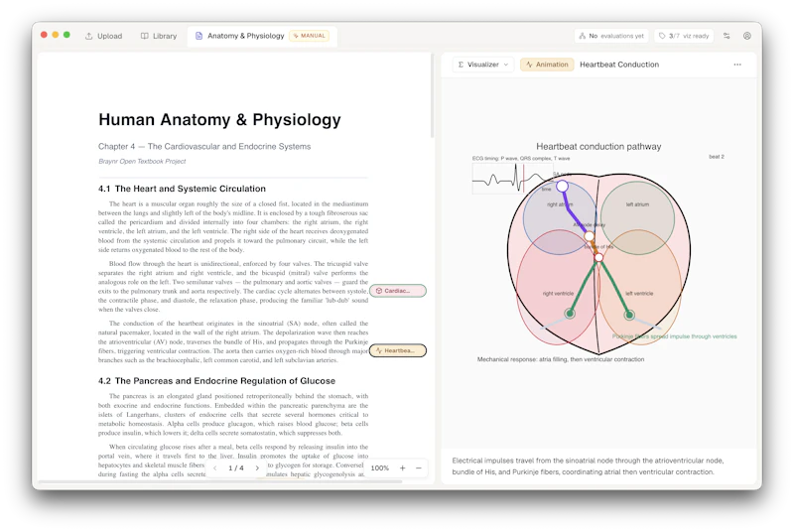Click the SA node circle in diagram
Screen dimensions: 794x532
[x=562, y=187]
